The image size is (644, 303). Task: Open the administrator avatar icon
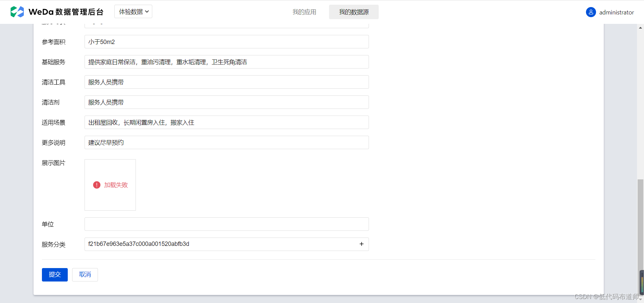[591, 12]
